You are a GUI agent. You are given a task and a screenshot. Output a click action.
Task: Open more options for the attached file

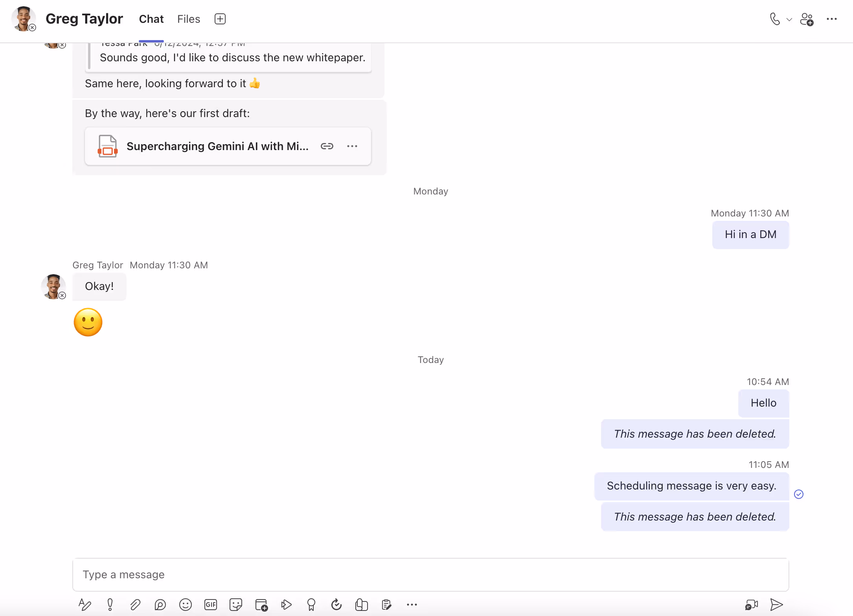(x=352, y=146)
